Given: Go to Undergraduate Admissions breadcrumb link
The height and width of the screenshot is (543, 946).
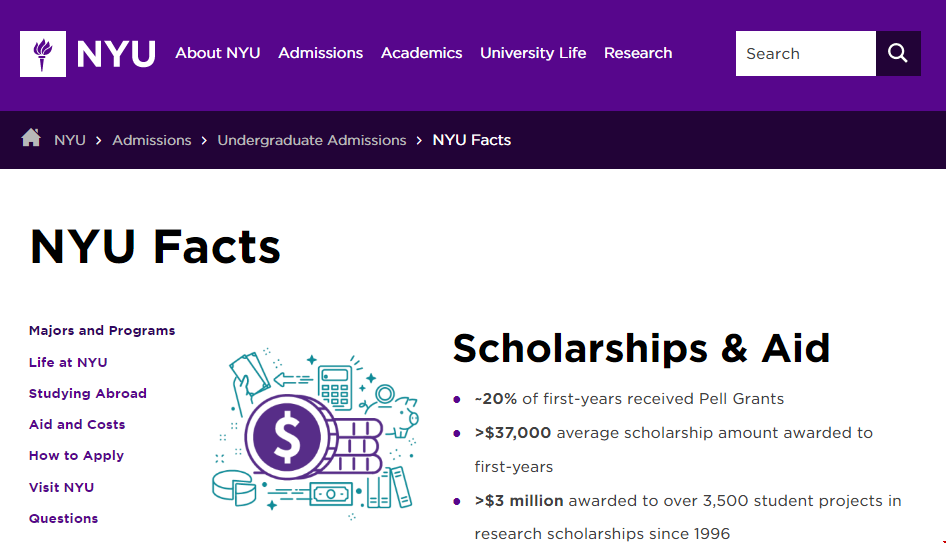Looking at the screenshot, I should [x=312, y=140].
